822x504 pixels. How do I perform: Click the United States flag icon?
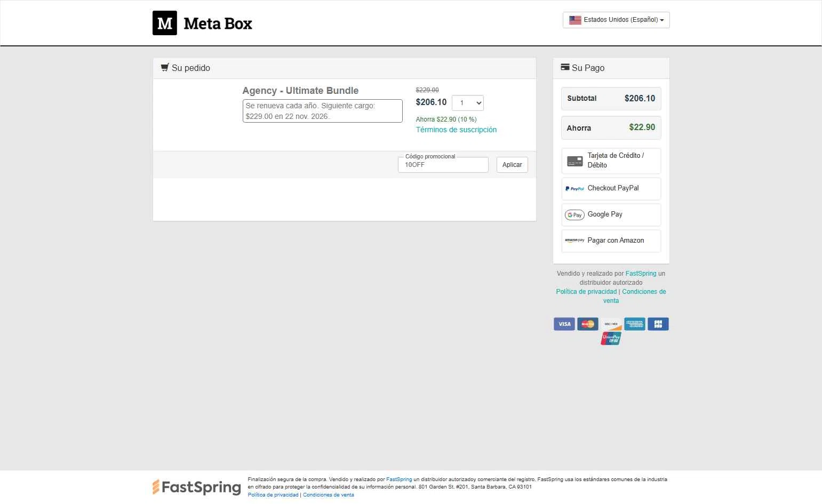coord(575,20)
